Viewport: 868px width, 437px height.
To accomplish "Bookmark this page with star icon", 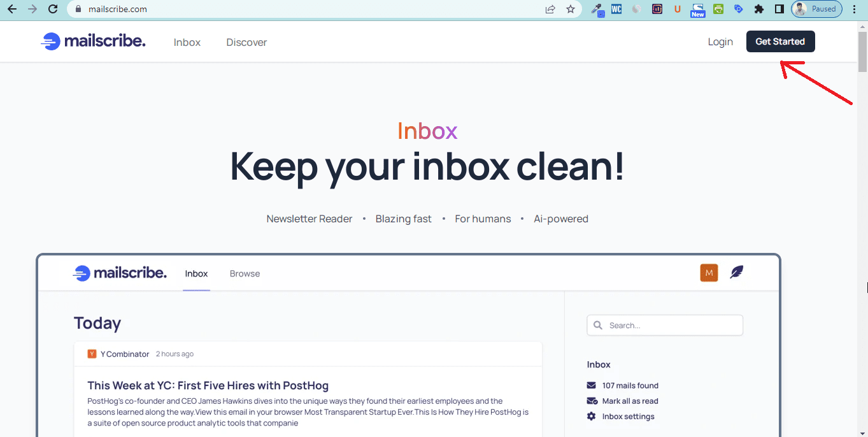I will tap(571, 9).
